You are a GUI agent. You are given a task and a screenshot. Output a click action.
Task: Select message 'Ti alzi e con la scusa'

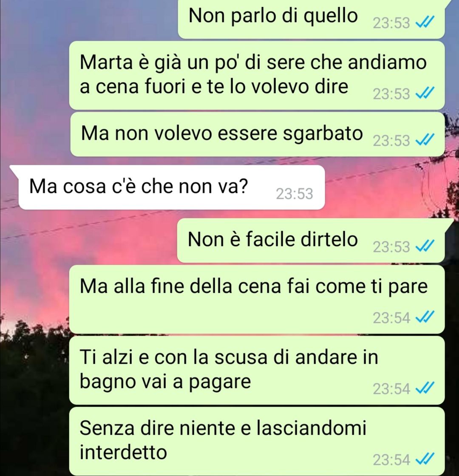click(x=257, y=370)
